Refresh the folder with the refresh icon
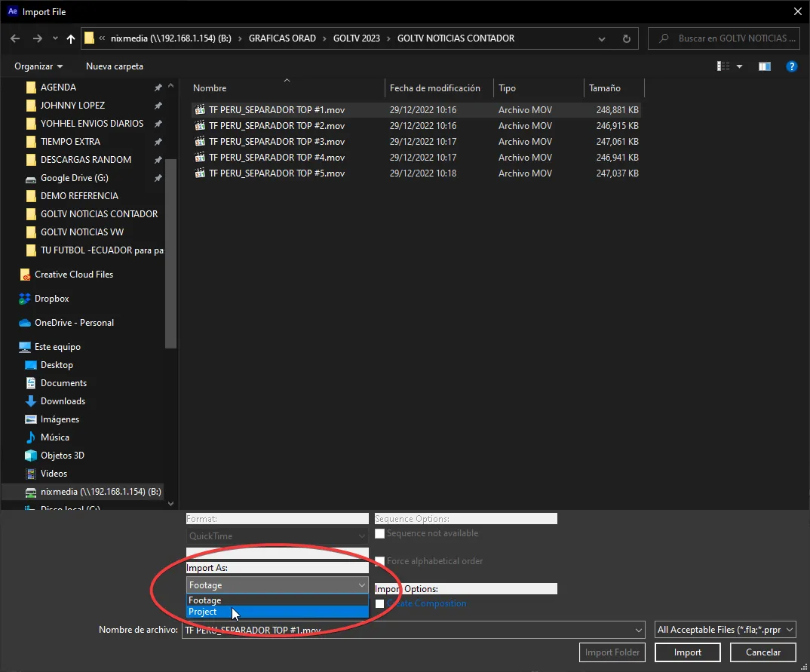The image size is (810, 672). (x=626, y=38)
